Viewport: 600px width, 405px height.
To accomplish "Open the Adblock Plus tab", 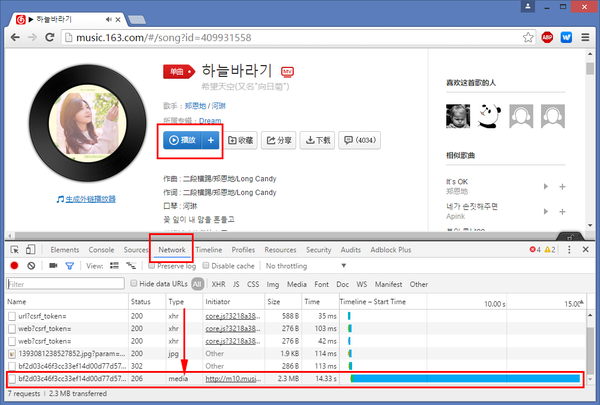I will coord(391,250).
